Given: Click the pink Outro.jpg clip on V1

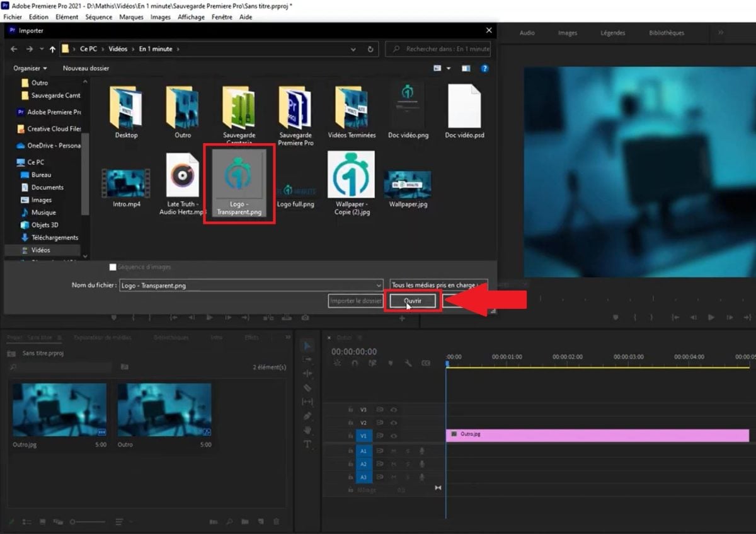Looking at the screenshot, I should coord(597,436).
